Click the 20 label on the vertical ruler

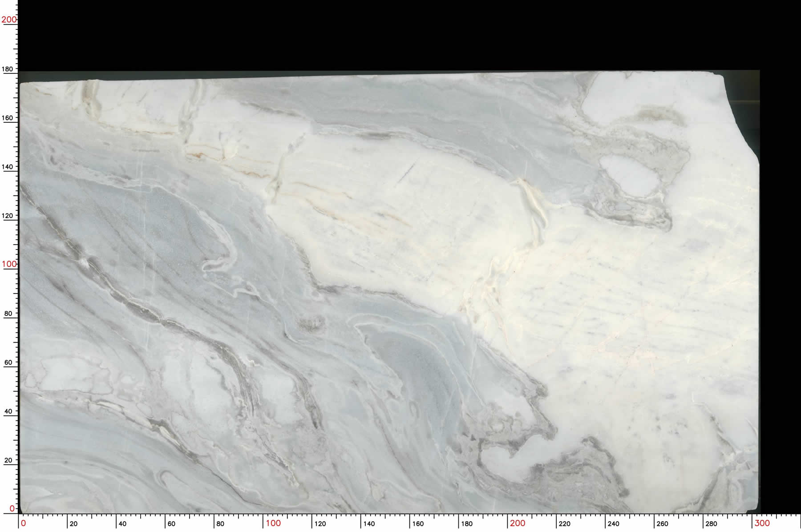[8, 460]
